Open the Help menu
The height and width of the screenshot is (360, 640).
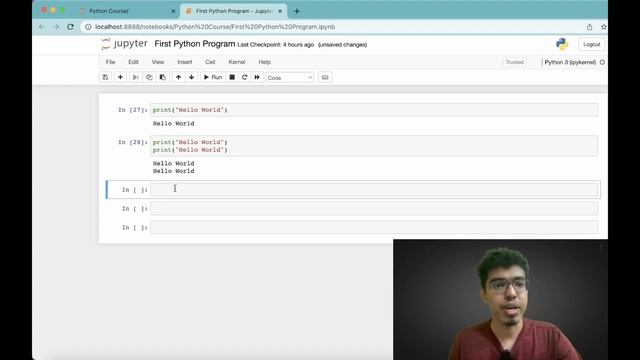pyautogui.click(x=264, y=62)
